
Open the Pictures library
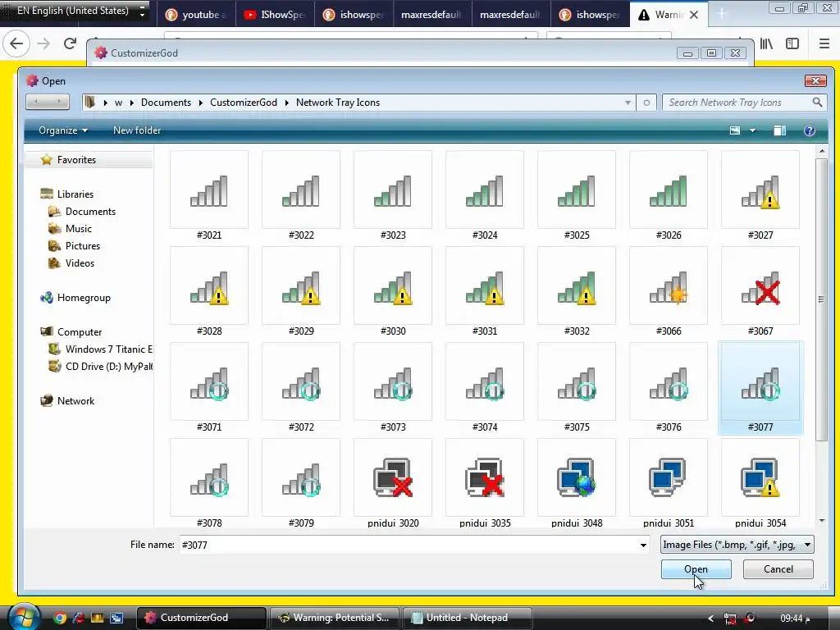click(x=83, y=245)
